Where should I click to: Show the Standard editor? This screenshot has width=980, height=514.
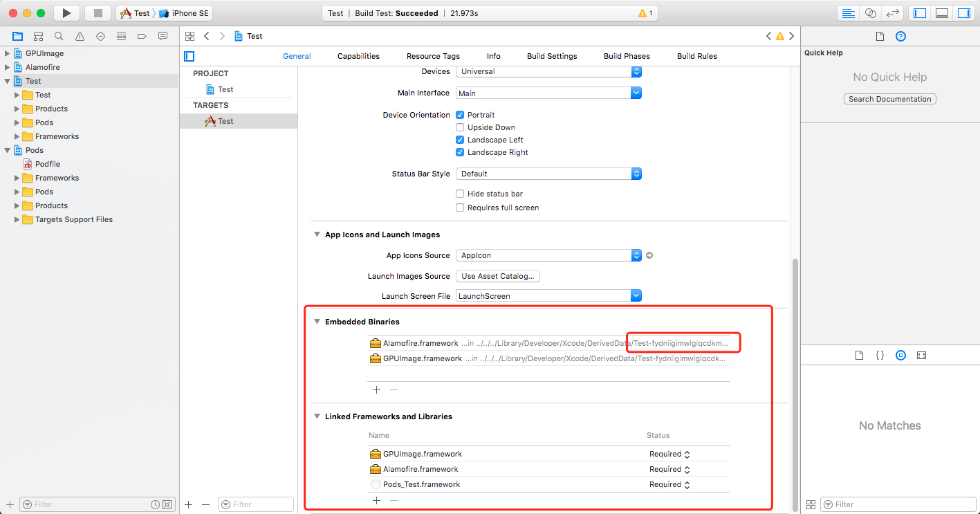(x=849, y=13)
